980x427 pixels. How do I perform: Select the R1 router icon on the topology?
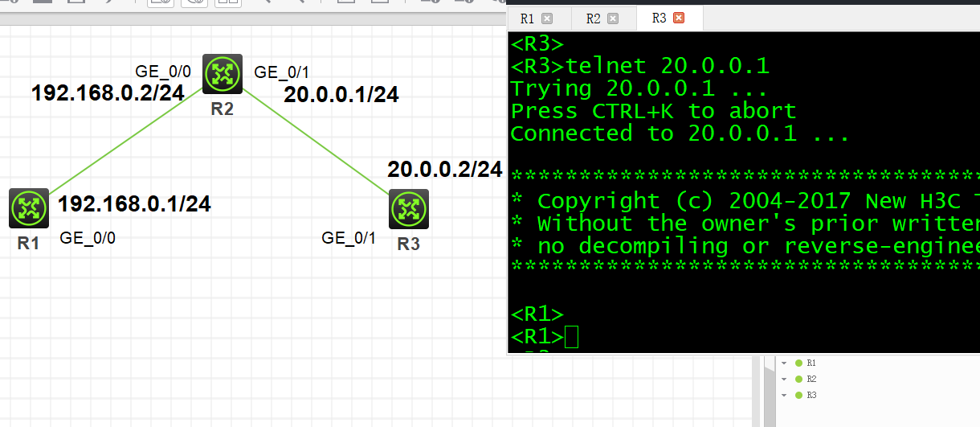(x=30, y=209)
